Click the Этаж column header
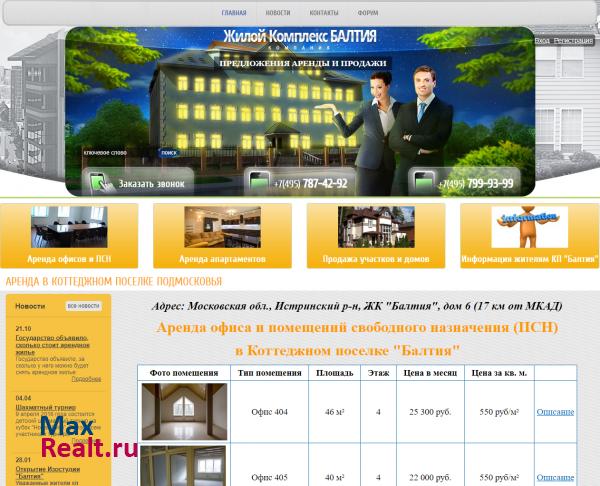The height and width of the screenshot is (486, 600). click(x=378, y=373)
